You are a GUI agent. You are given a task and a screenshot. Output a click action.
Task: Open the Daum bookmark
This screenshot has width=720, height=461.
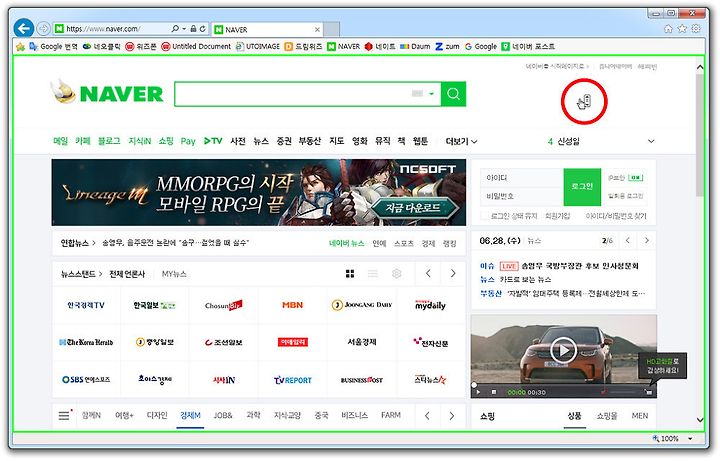pyautogui.click(x=415, y=46)
